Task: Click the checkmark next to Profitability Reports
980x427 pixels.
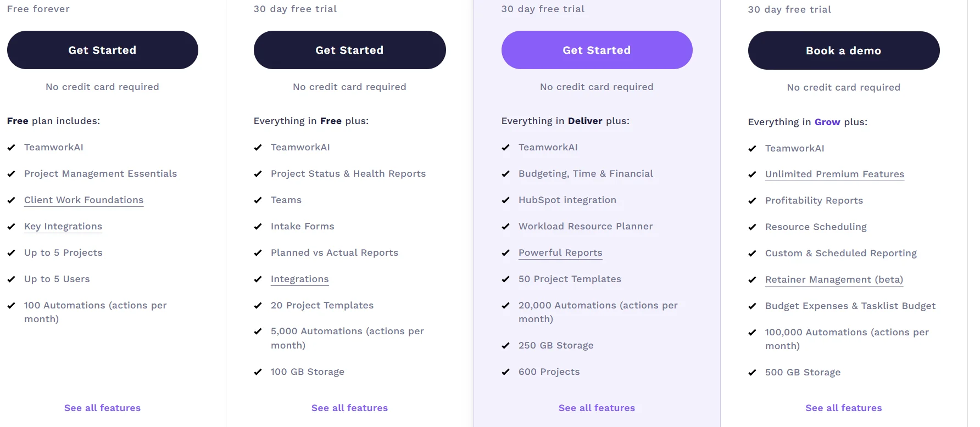Action: click(752, 201)
